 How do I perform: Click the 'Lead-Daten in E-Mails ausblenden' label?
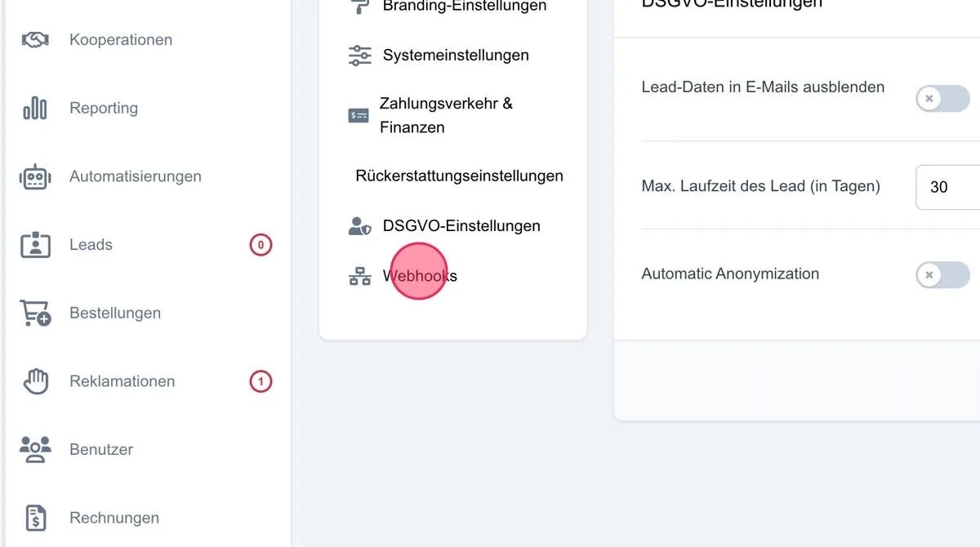tap(763, 87)
